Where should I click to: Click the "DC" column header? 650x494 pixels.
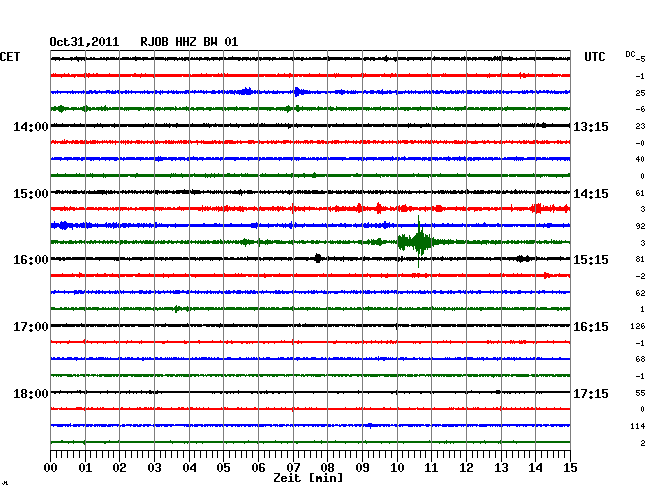630,54
